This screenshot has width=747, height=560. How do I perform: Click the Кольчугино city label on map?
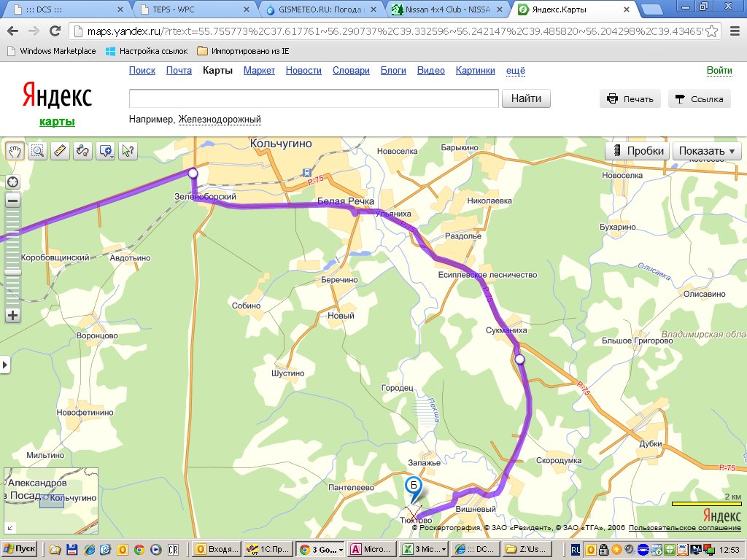tap(281, 144)
